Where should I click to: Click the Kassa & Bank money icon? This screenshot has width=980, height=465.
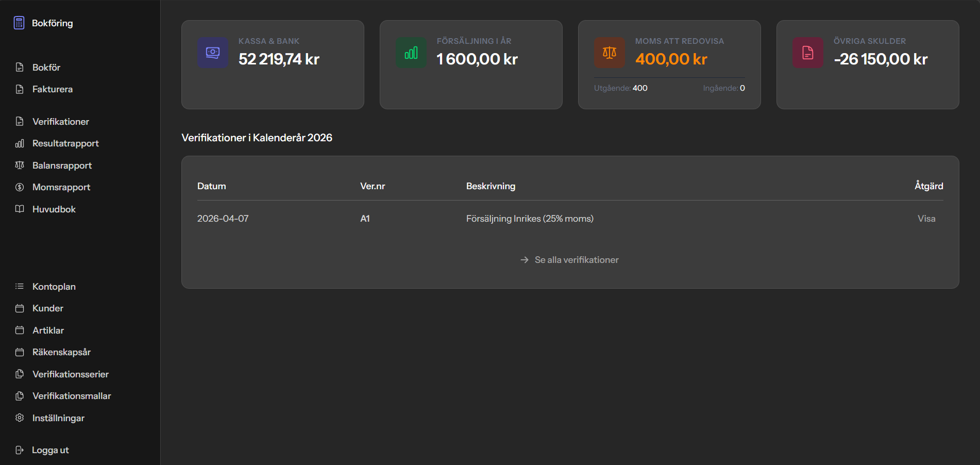[x=213, y=53]
